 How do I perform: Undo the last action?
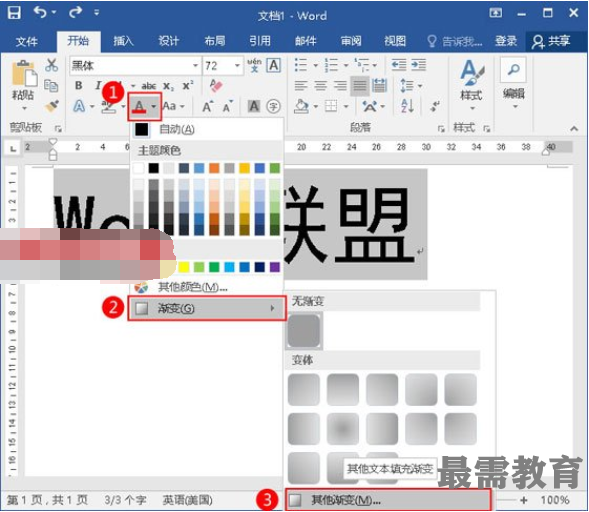[40, 12]
